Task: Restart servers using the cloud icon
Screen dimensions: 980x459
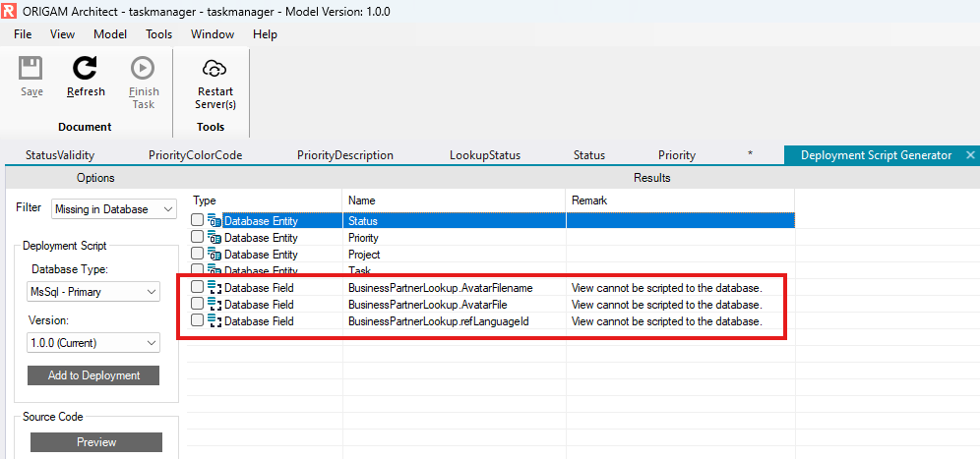Action: tap(215, 68)
